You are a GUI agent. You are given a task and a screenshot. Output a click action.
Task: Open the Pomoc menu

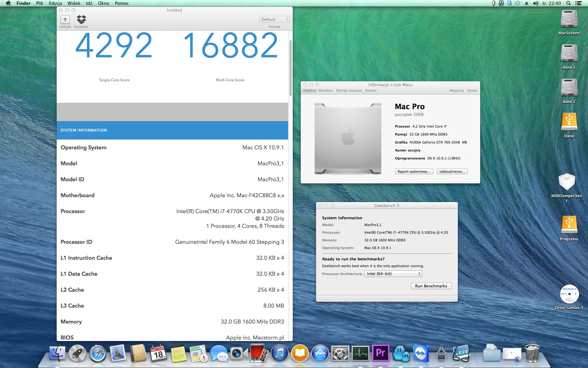[122, 3]
